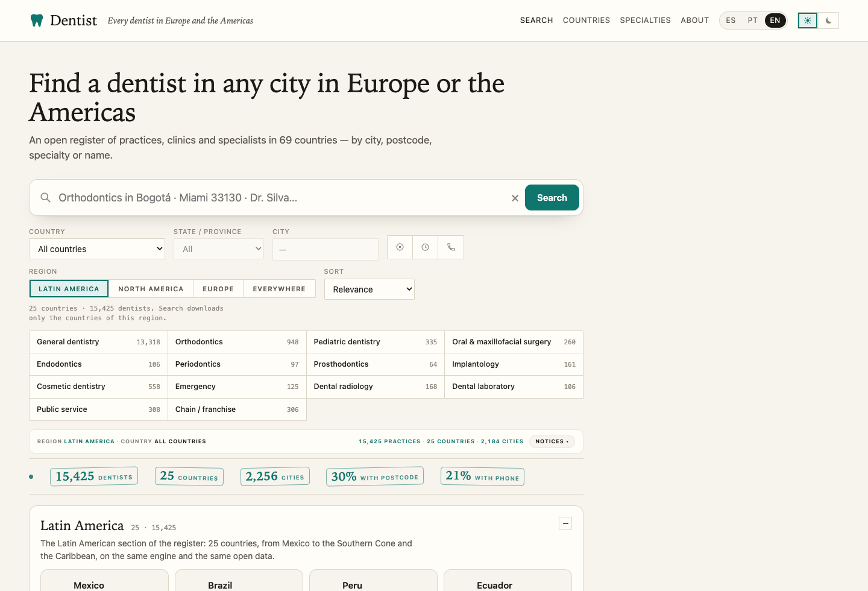This screenshot has height=591, width=868.
Task: Filter by Orthodontics specialty
Action: 237,342
